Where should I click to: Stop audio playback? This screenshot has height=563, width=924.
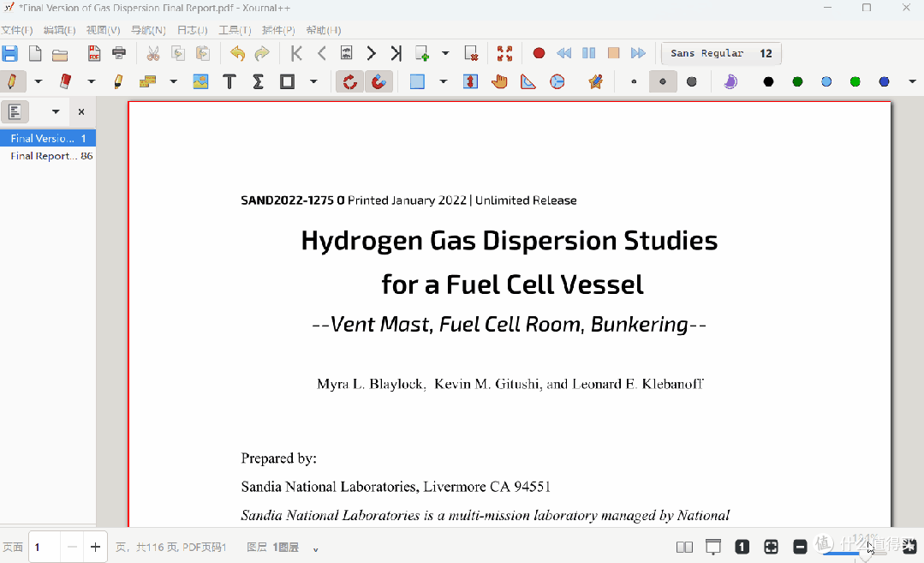coord(613,53)
